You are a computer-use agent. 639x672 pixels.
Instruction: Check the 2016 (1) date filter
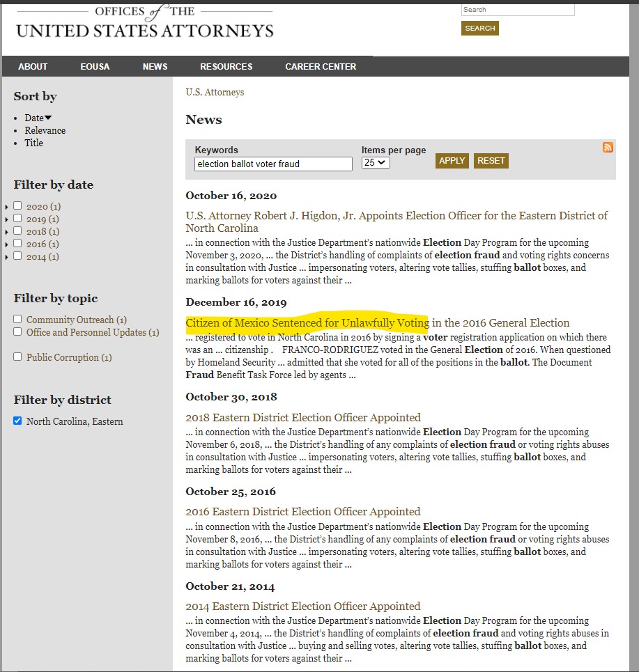click(x=17, y=243)
